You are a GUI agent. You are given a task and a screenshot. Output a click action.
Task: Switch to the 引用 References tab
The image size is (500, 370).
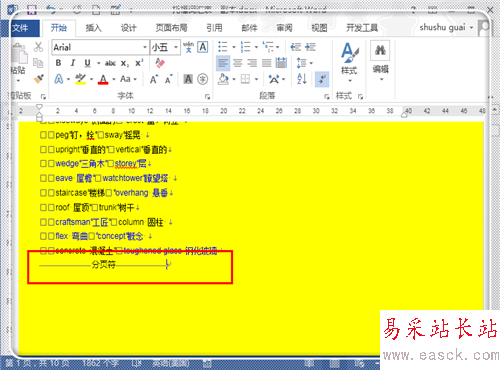(x=214, y=28)
